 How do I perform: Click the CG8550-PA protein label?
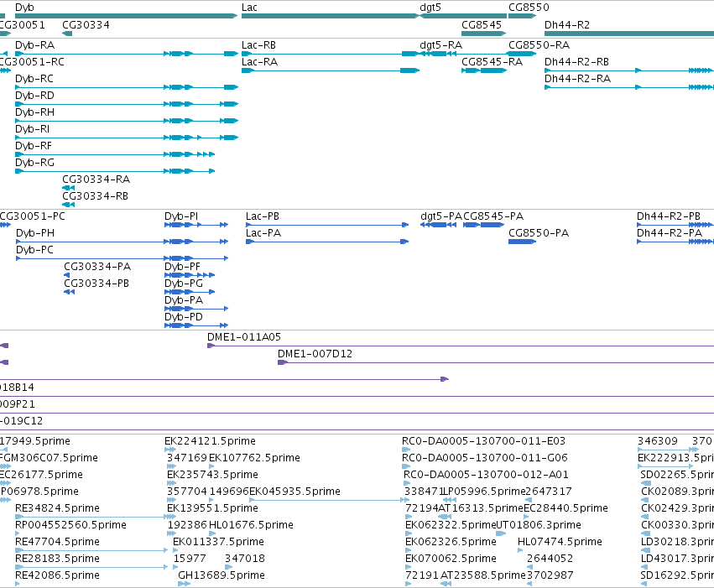[539, 233]
